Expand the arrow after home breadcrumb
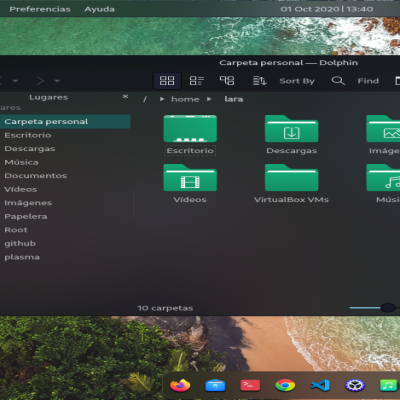Screen dimensions: 400x400 209,99
